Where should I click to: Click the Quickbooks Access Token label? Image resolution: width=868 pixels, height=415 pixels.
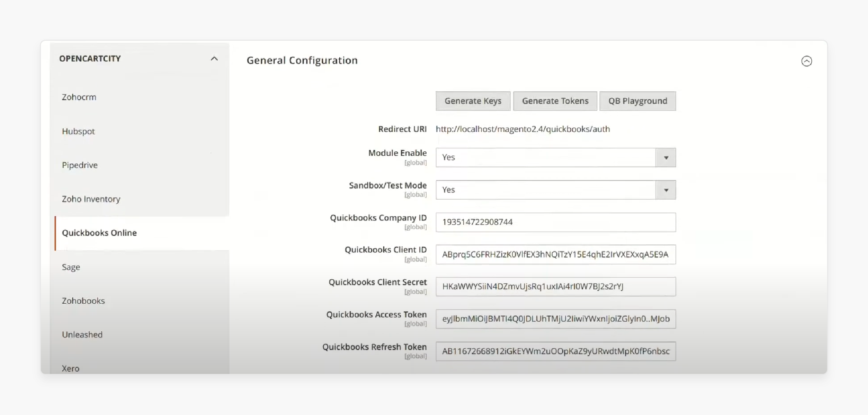tap(376, 314)
